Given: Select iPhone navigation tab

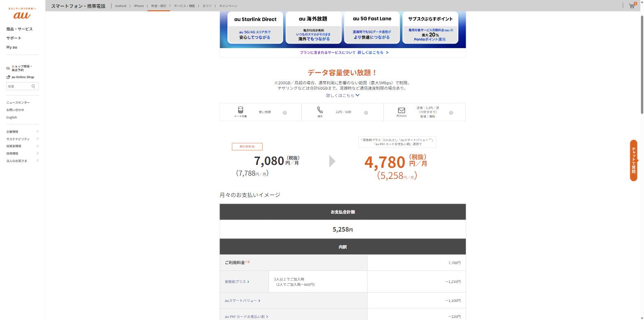Looking at the screenshot, I should point(139,6).
